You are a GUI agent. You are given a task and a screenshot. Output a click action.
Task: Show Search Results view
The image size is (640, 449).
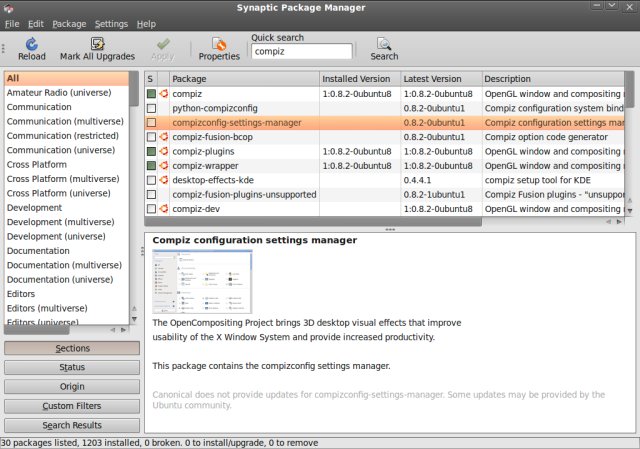pyautogui.click(x=72, y=425)
